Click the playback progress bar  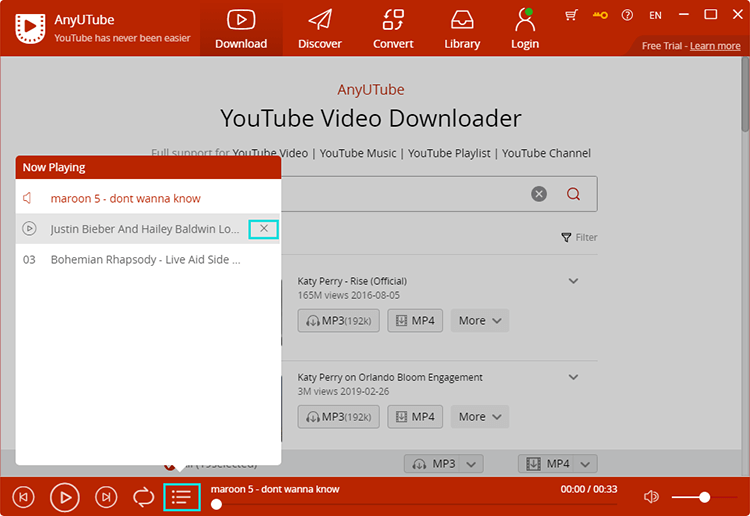point(414,504)
